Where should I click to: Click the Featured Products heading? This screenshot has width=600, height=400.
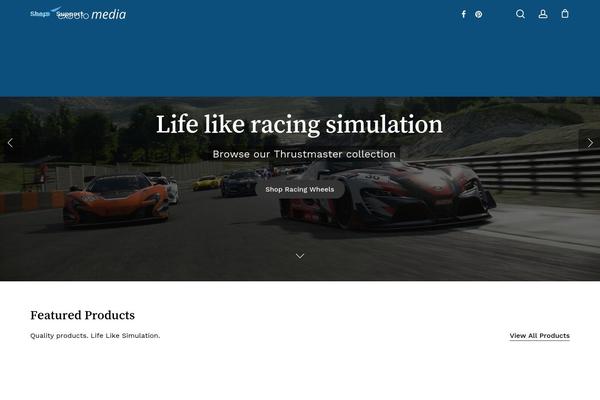point(82,315)
